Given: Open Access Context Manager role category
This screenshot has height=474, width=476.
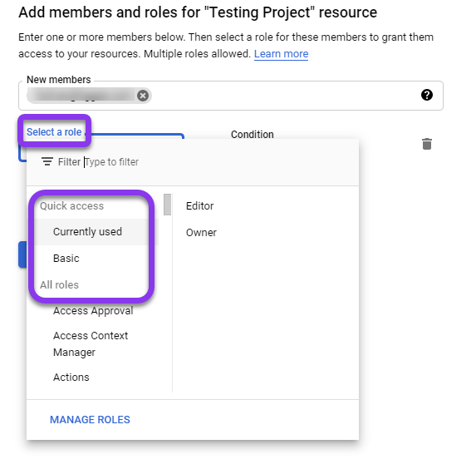Looking at the screenshot, I should pos(91,344).
